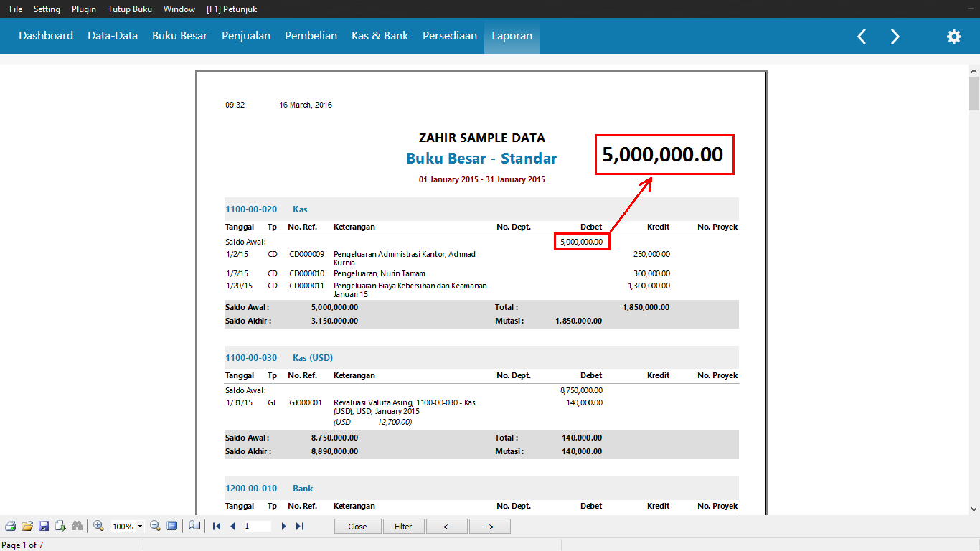Viewport: 980px width, 551px height.
Task: Click the vertical scrollbar down arrow
Action: pos(974,509)
